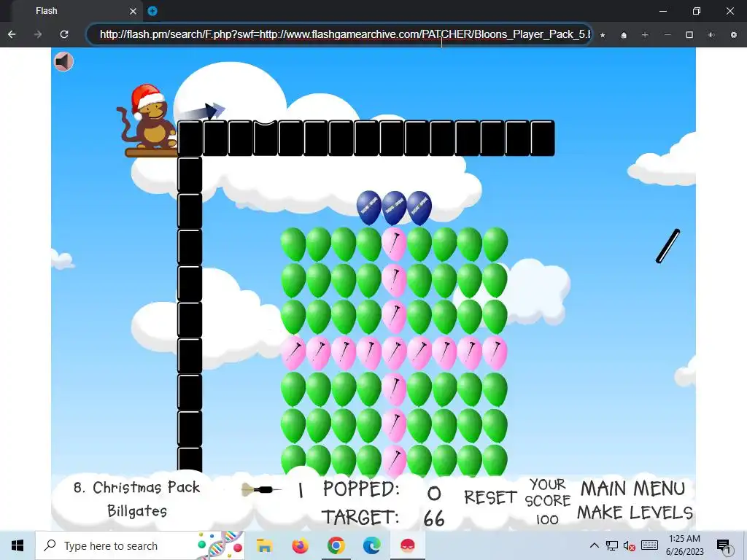Click the 'POPPED:' label
This screenshot has height=560, width=747.
361,489
